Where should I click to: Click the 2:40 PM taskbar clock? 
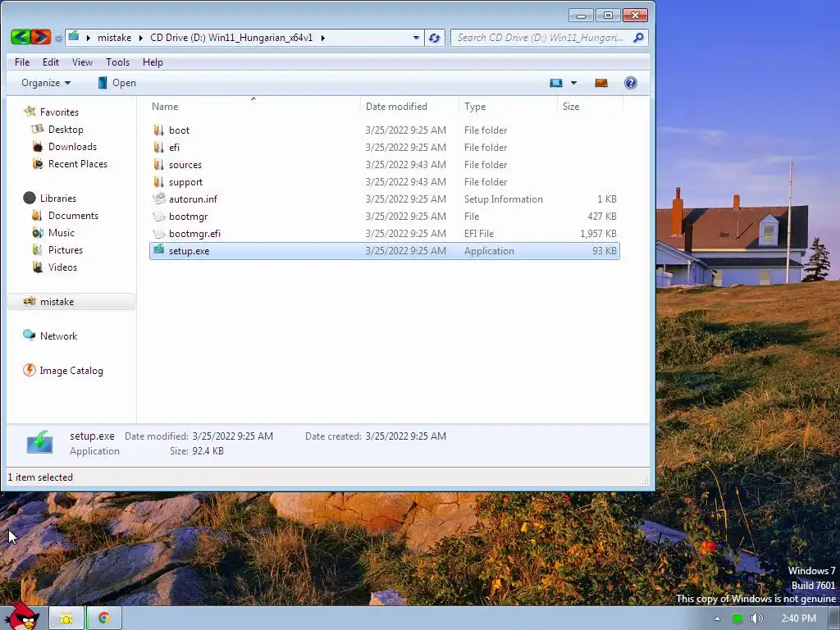point(799,619)
